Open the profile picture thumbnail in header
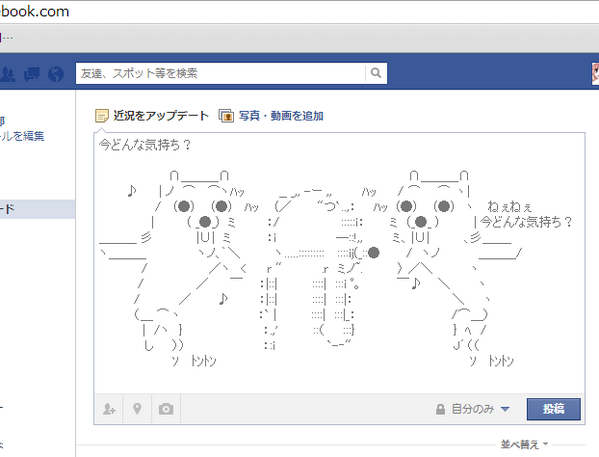This screenshot has height=457, width=599. pyautogui.click(x=595, y=74)
